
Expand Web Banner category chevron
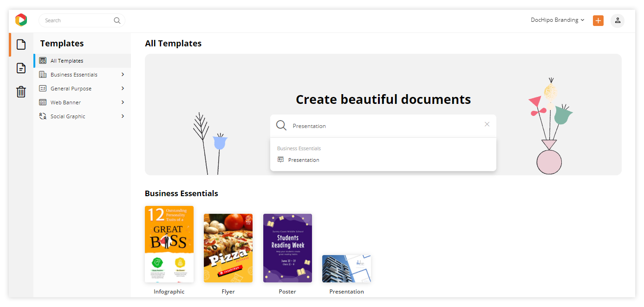[x=123, y=102]
